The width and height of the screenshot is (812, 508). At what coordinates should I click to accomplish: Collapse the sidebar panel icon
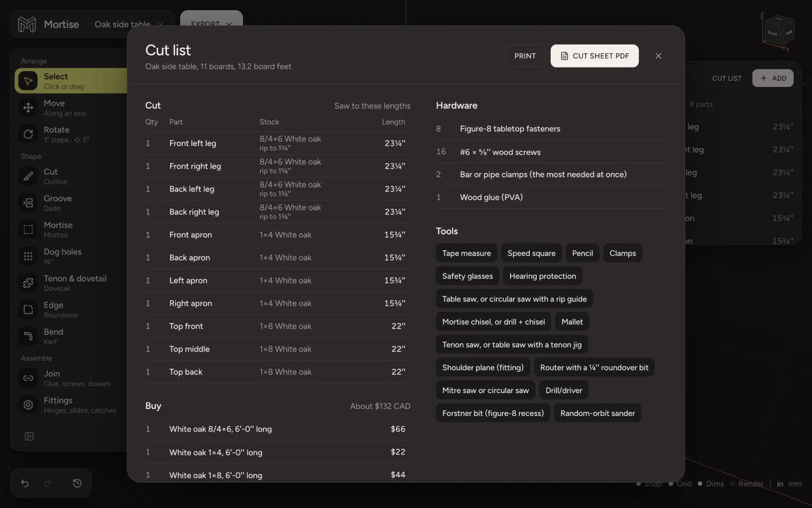(29, 436)
